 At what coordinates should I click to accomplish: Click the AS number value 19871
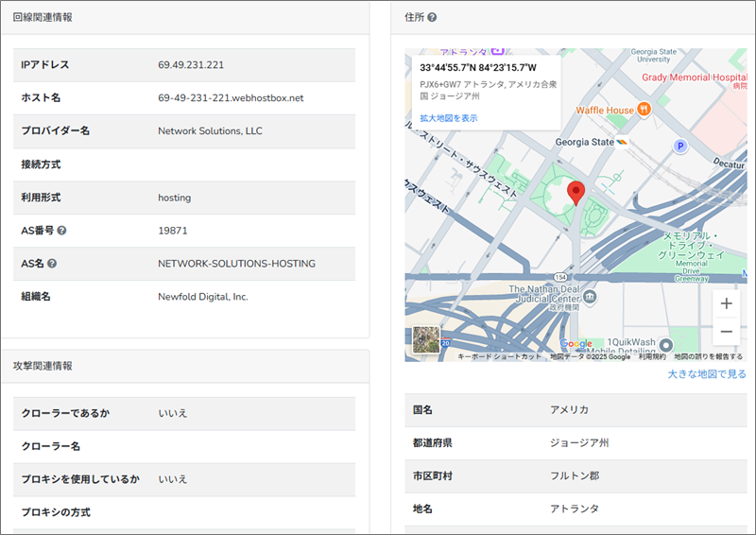(173, 231)
